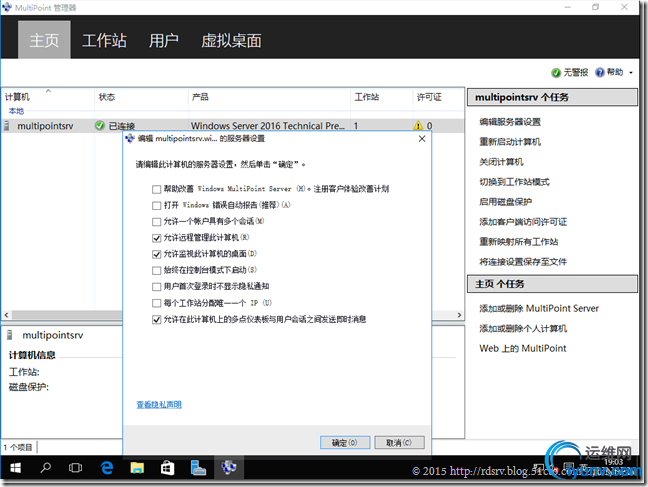Screen dimensions: 648x487
Task: Cancel with the 取消 button
Action: point(399,443)
